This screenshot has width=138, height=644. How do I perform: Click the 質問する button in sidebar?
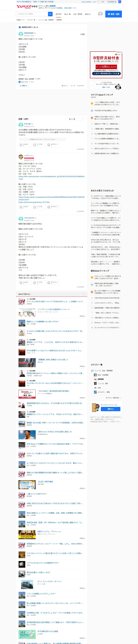[110, 409]
